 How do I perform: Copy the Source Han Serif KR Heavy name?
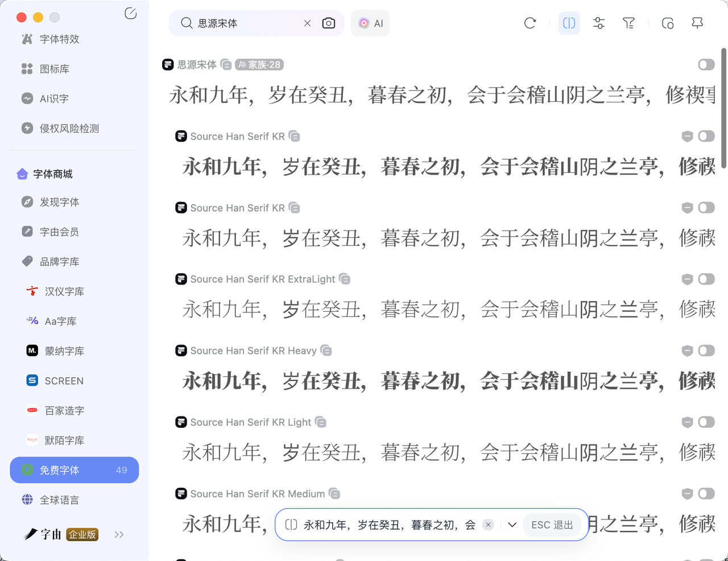(326, 351)
